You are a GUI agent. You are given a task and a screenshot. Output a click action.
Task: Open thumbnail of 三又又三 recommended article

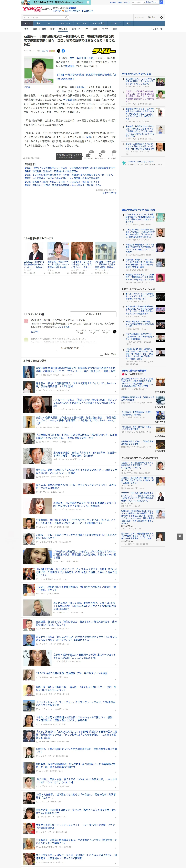34,251
